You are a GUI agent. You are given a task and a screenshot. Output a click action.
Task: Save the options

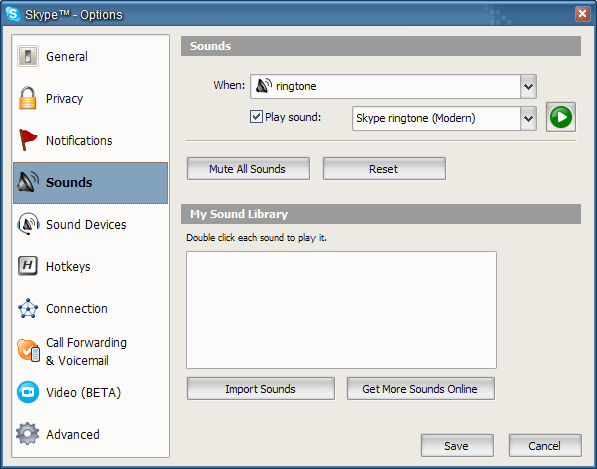click(x=457, y=445)
